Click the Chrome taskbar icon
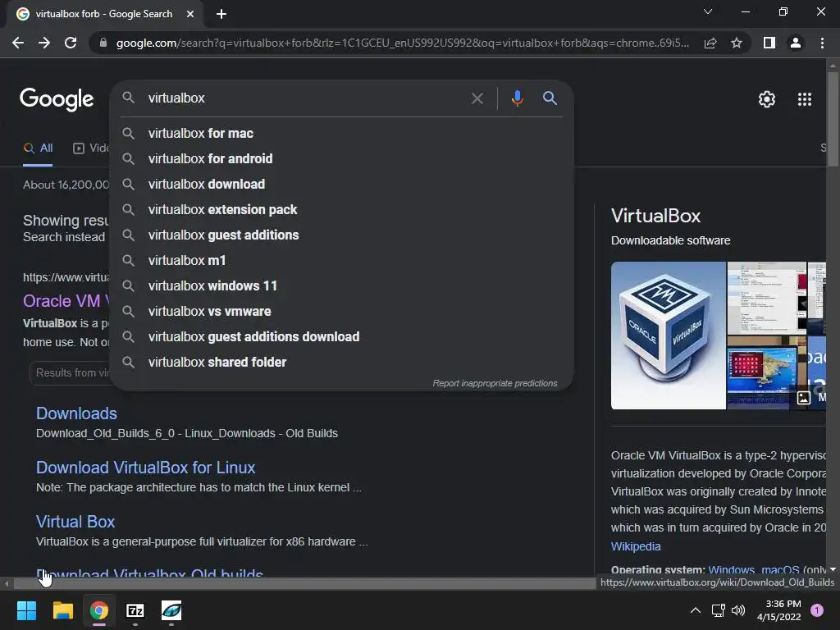 (x=99, y=610)
